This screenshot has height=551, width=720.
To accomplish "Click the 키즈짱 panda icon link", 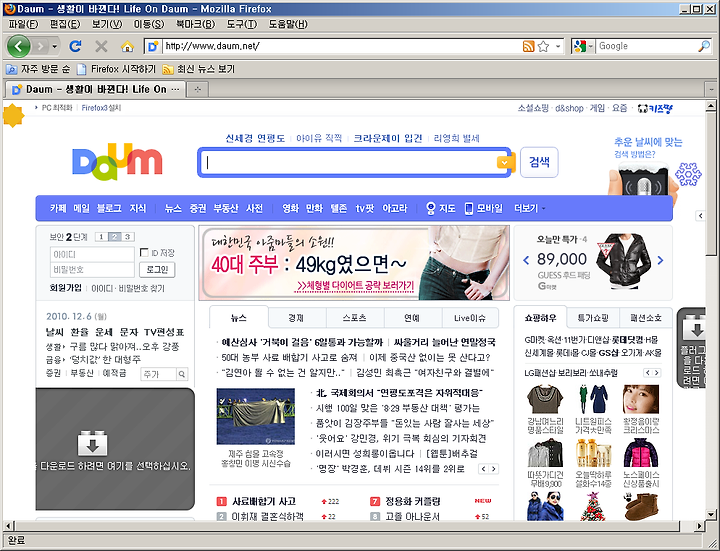I will coord(655,109).
